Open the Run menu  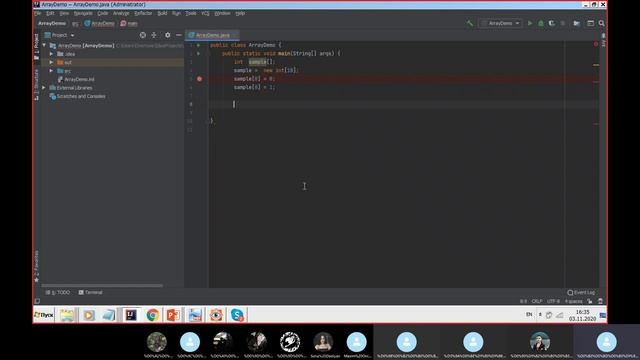(x=176, y=13)
